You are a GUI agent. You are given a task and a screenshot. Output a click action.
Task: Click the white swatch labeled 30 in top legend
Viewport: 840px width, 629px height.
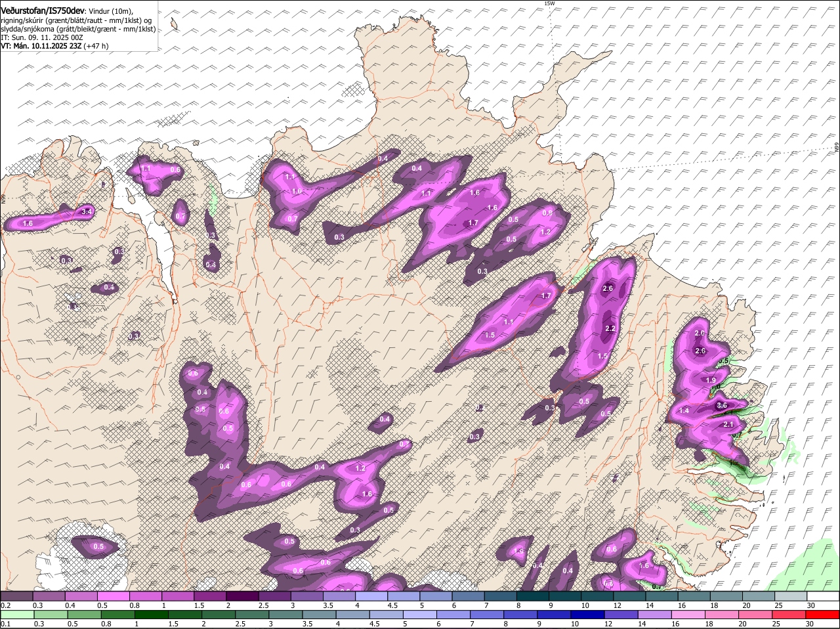coord(824,596)
